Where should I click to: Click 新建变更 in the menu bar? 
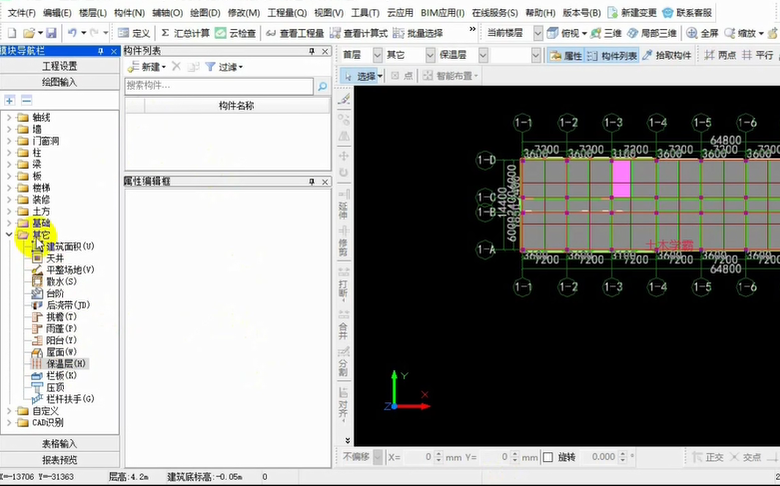633,12
